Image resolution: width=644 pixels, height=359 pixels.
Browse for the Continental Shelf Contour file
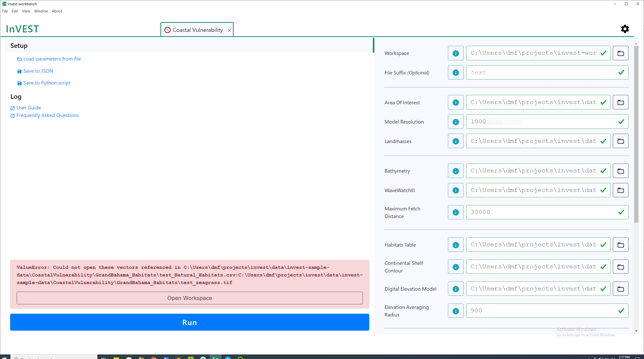pyautogui.click(x=620, y=266)
